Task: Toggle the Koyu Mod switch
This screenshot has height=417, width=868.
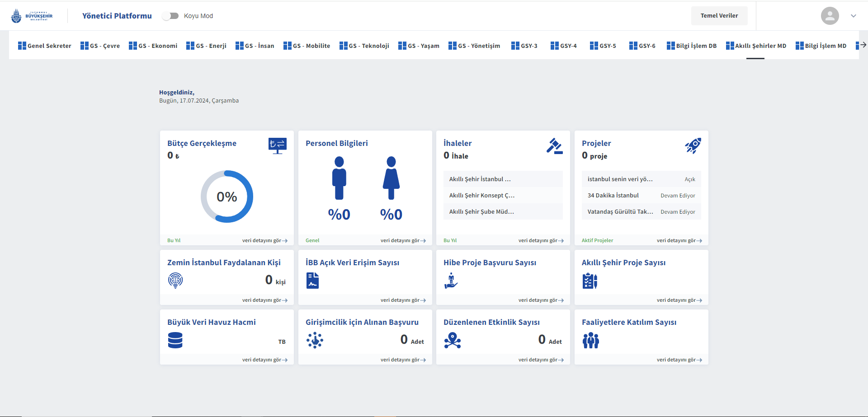Action: [x=170, y=16]
